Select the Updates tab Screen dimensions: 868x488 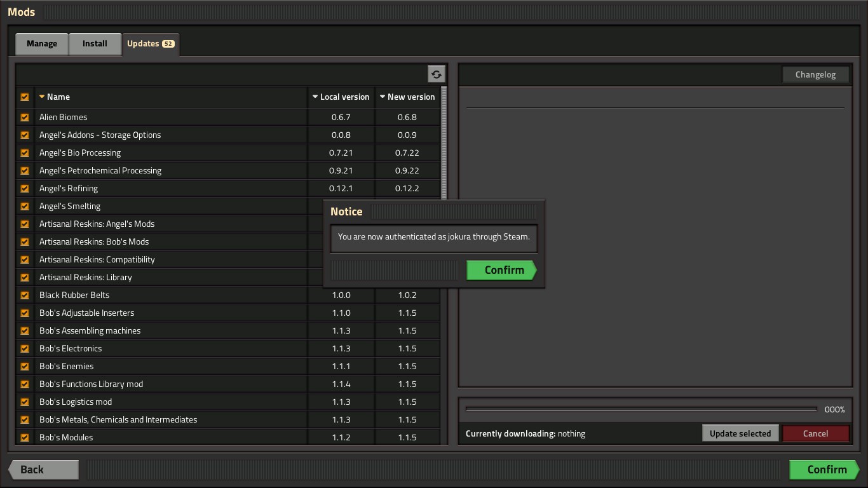tap(151, 44)
